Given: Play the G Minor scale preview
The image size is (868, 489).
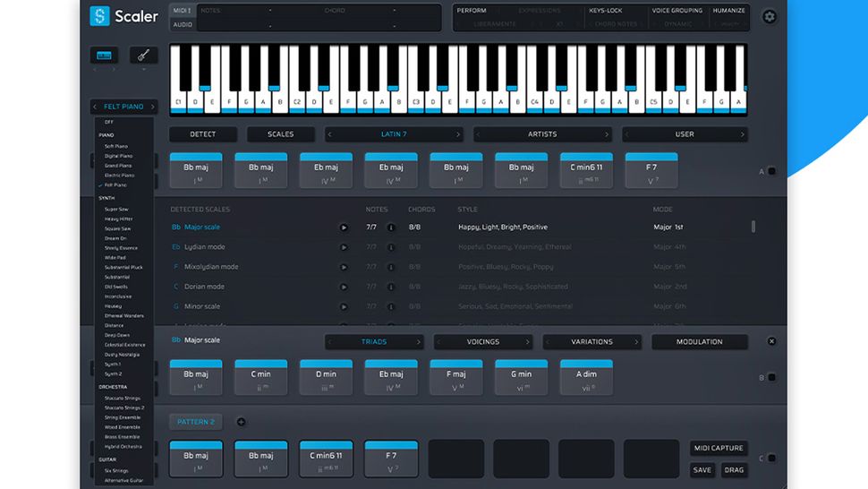Looking at the screenshot, I should [344, 307].
